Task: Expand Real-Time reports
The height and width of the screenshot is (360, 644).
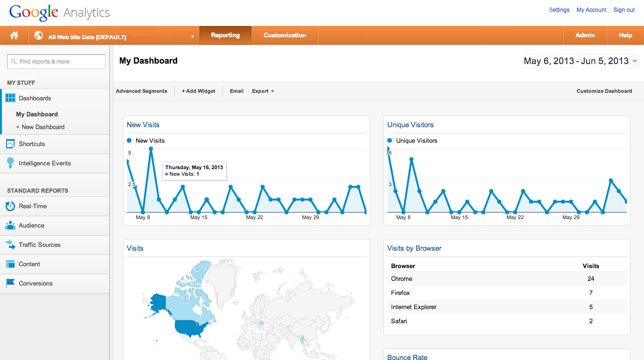Action: [x=33, y=206]
